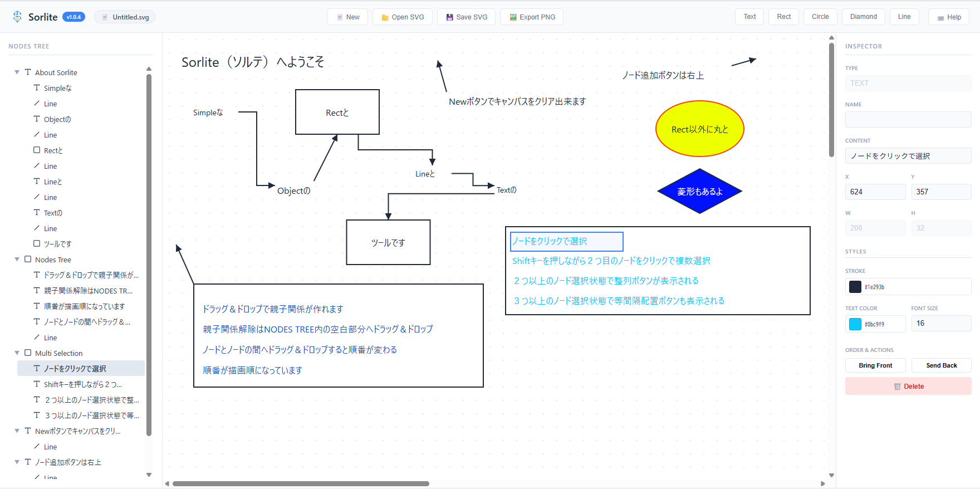Click the Untitled.svg file name chip

125,17
